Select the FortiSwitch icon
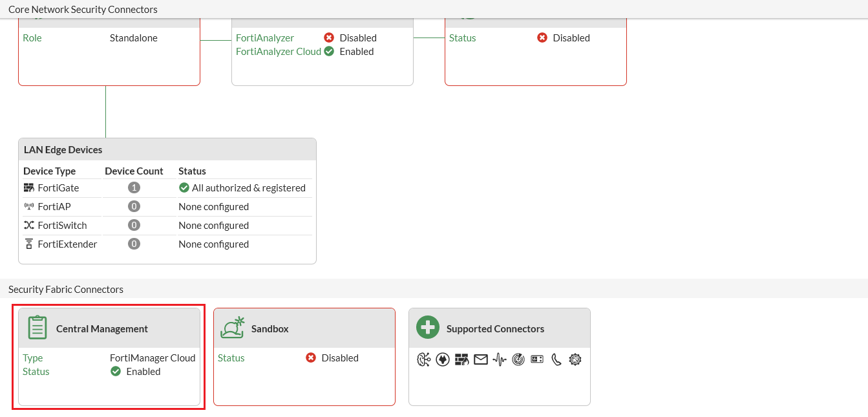This screenshot has height=417, width=868. point(28,225)
